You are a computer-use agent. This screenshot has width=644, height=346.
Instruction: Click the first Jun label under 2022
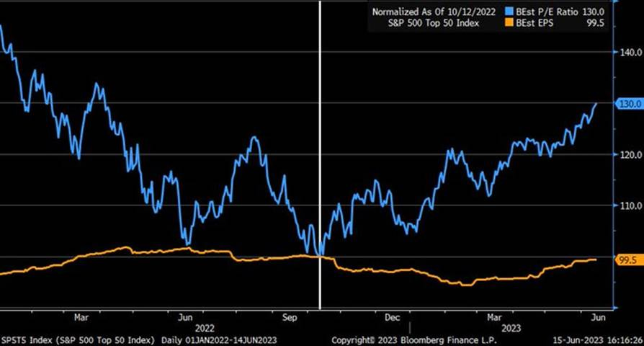pos(185,318)
